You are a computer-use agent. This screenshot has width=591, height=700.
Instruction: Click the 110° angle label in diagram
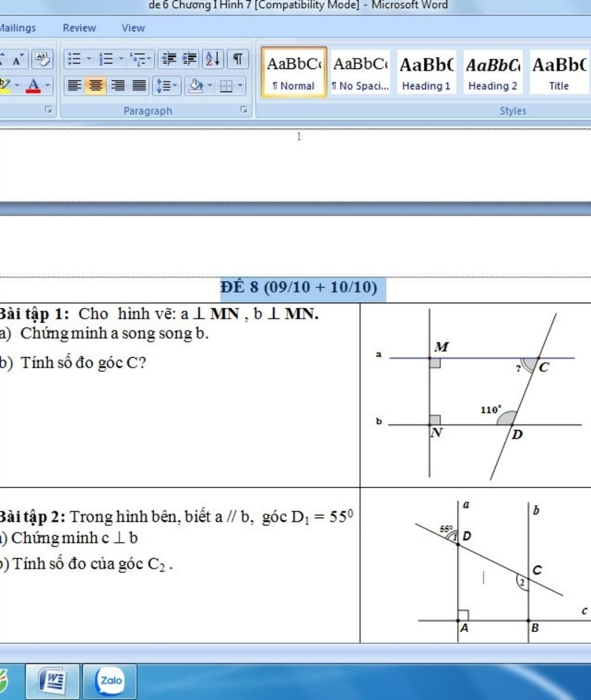(x=491, y=409)
